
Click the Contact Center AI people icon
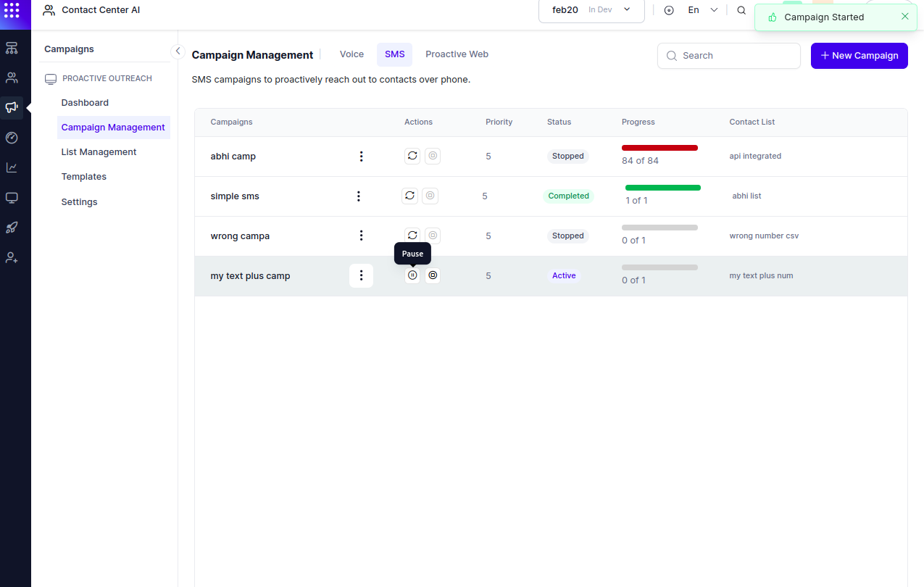pyautogui.click(x=49, y=10)
